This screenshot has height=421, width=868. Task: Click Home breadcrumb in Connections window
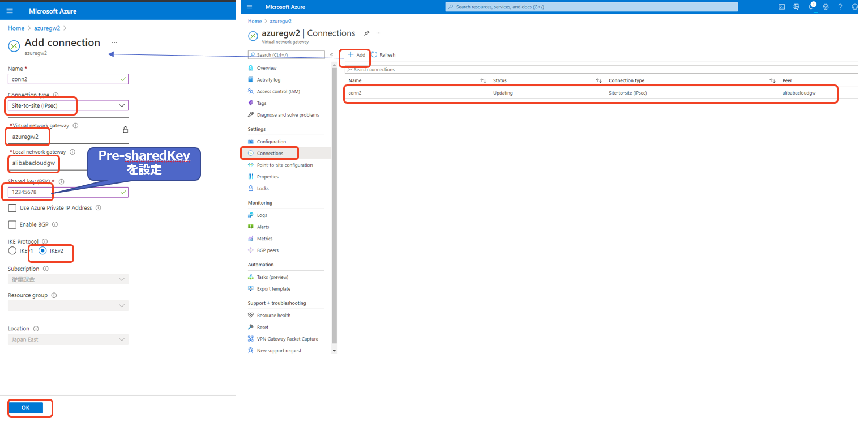click(x=255, y=22)
